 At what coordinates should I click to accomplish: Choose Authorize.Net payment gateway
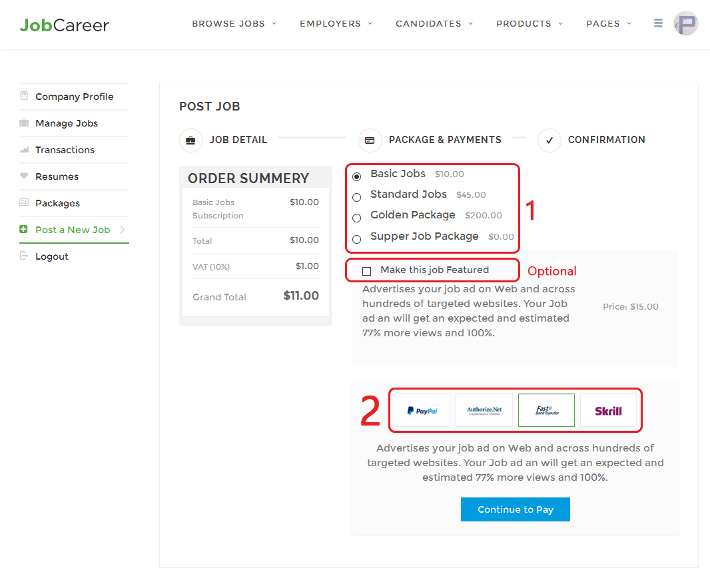(484, 410)
